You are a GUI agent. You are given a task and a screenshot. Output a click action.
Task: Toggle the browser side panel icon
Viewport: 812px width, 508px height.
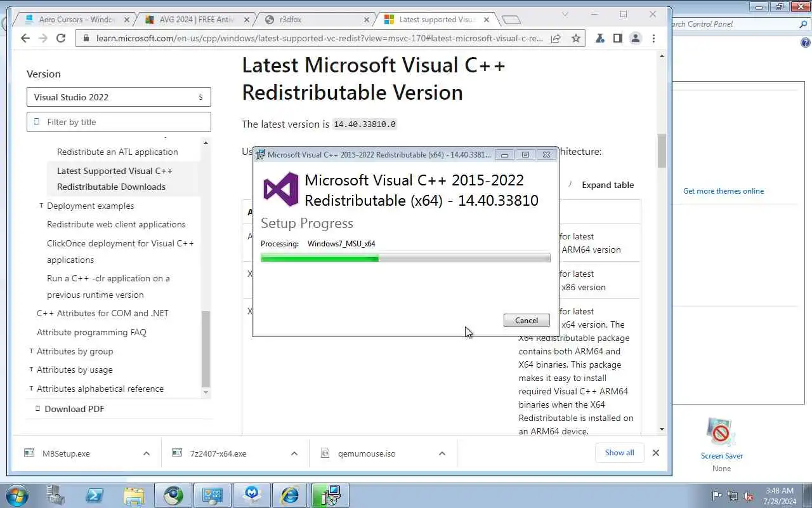(617, 38)
